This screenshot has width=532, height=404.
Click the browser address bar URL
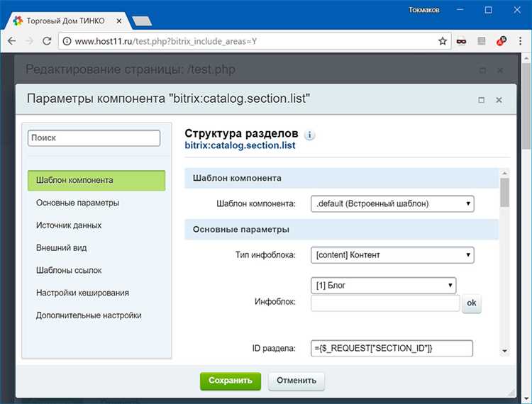[165, 41]
